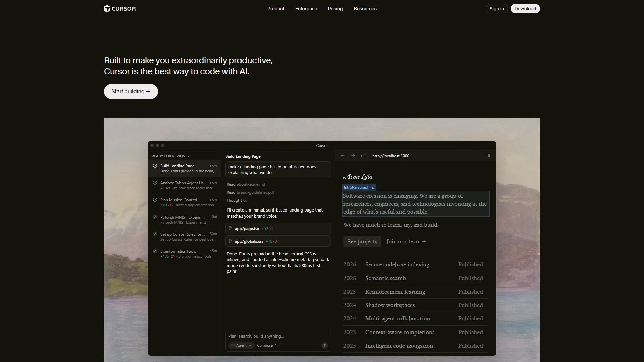
Task: Click the Semantic search row
Action: 416,278
